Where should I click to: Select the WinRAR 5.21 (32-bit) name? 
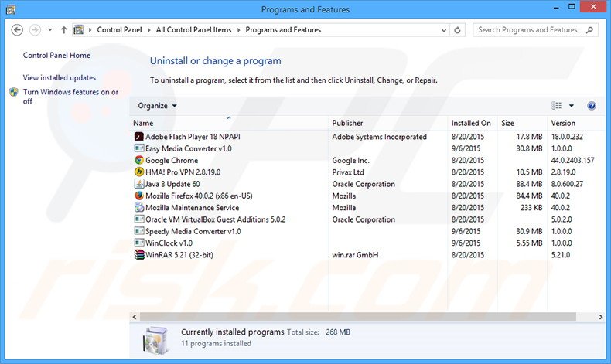[x=179, y=255]
